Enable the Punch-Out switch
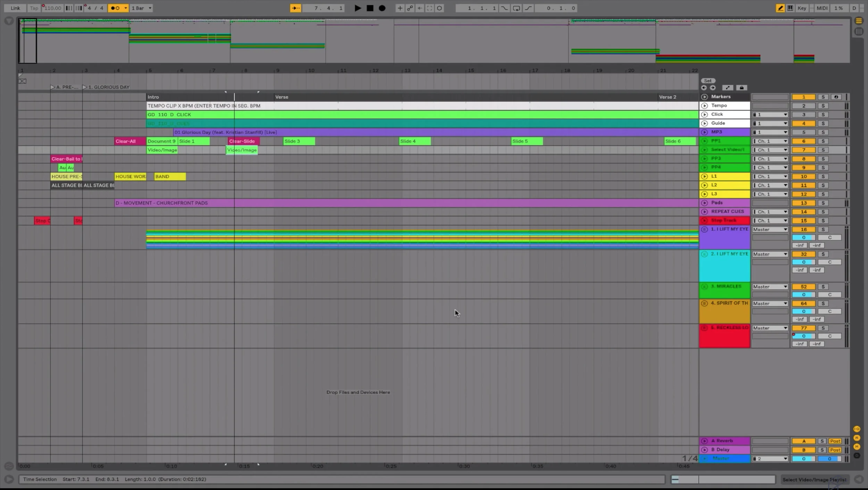 [528, 8]
